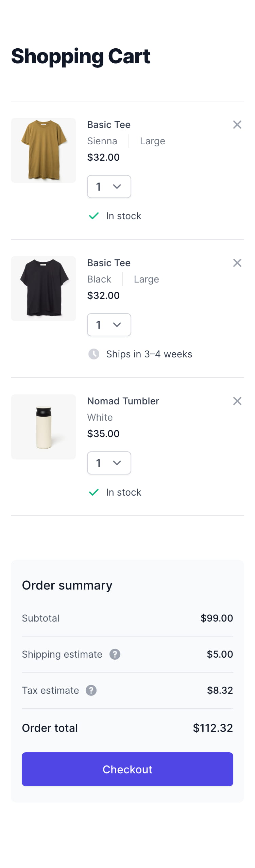This screenshot has width=255, height=868.
Task: Click the Checkout button
Action: point(128,769)
